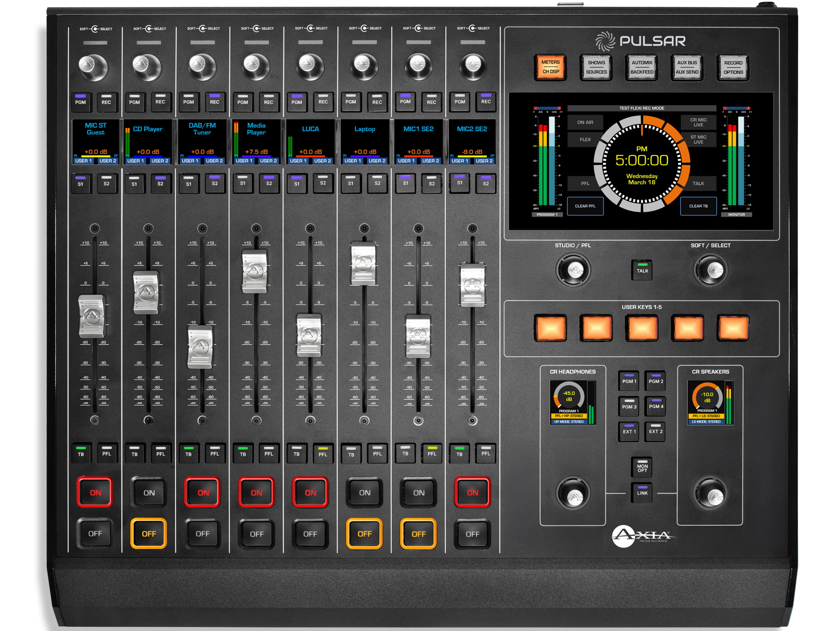Turn off the MIC ST Guest channel
Screen dimensions: 840x631
95,534
